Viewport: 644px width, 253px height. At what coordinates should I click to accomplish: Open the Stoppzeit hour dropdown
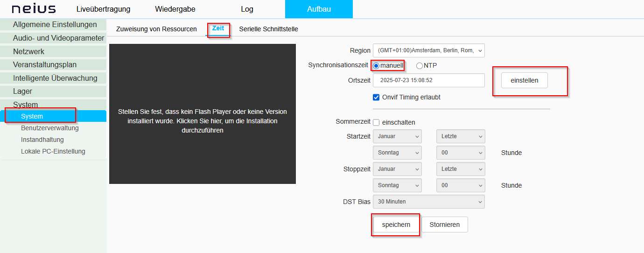(460, 185)
